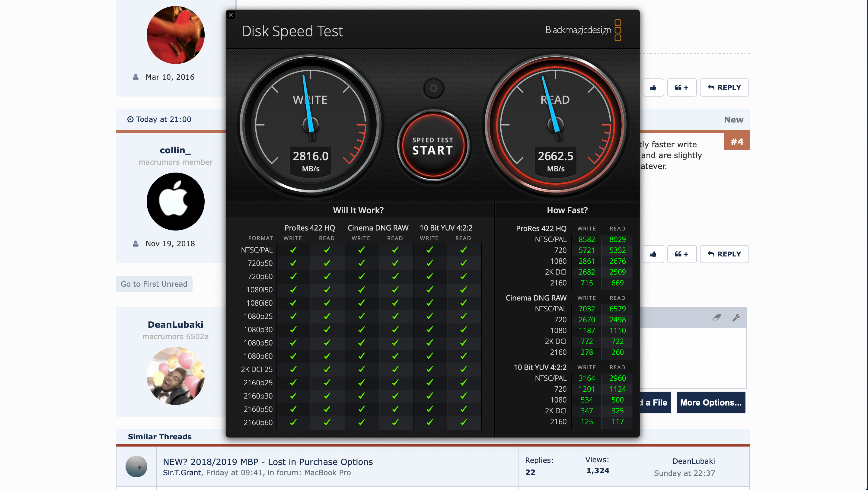Click the 2160p60 10 Bit YUV read checkmark
868x490 pixels.
point(464,422)
